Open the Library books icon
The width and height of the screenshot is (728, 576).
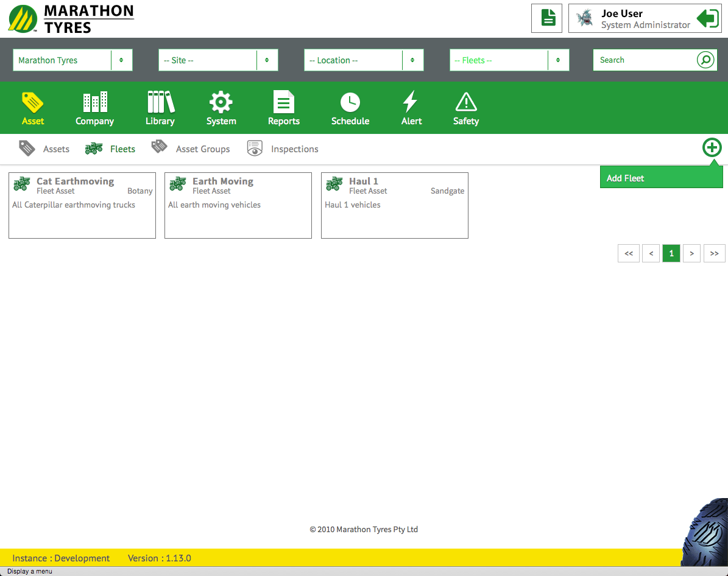point(160,102)
